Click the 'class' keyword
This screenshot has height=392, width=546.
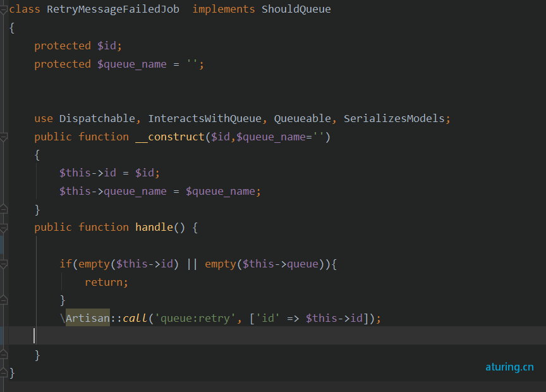pos(25,9)
